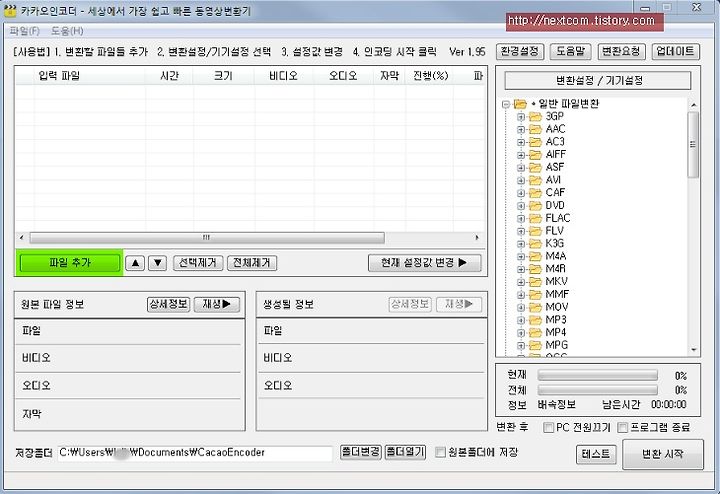Select the M4R folder icon
This screenshot has width=720, height=494.
(535, 269)
